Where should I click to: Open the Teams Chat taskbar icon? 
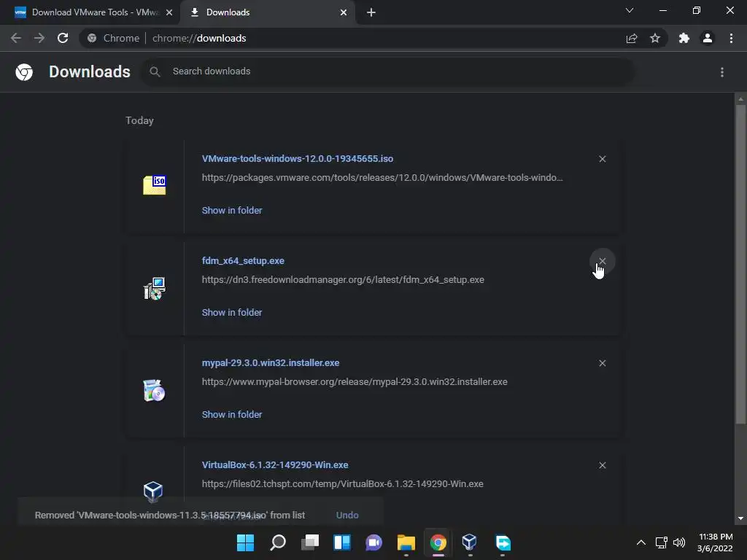374,542
